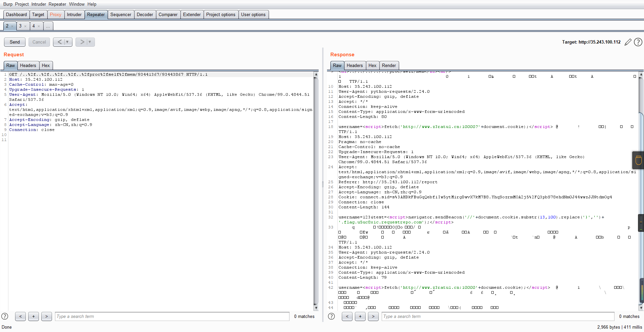Focus the response search term field

[x=498, y=316]
